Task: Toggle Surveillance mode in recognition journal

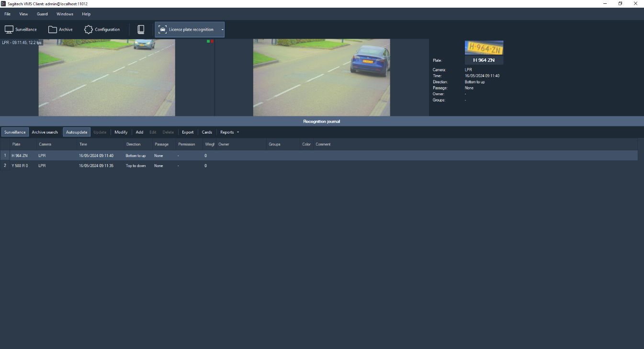Action: tap(15, 132)
